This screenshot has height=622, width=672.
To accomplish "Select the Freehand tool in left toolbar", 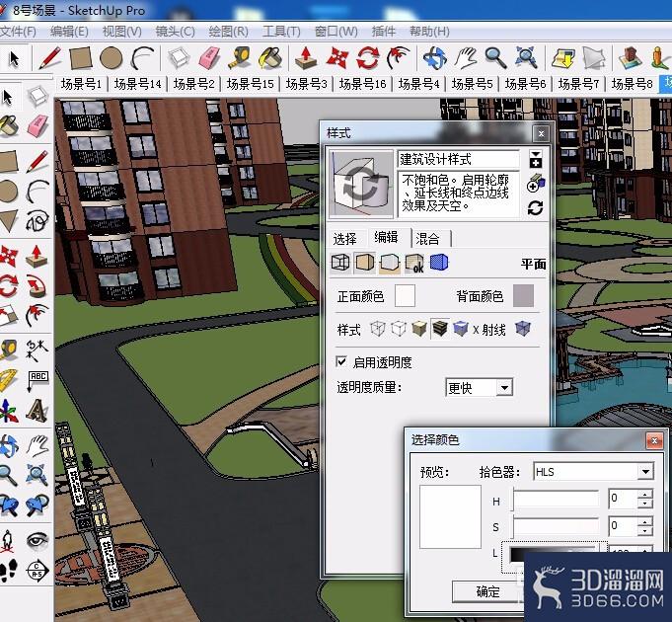I will click(x=37, y=221).
